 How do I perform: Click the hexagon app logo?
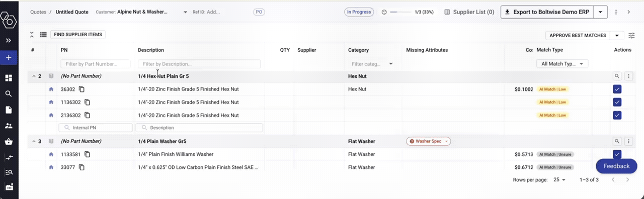coord(9,20)
